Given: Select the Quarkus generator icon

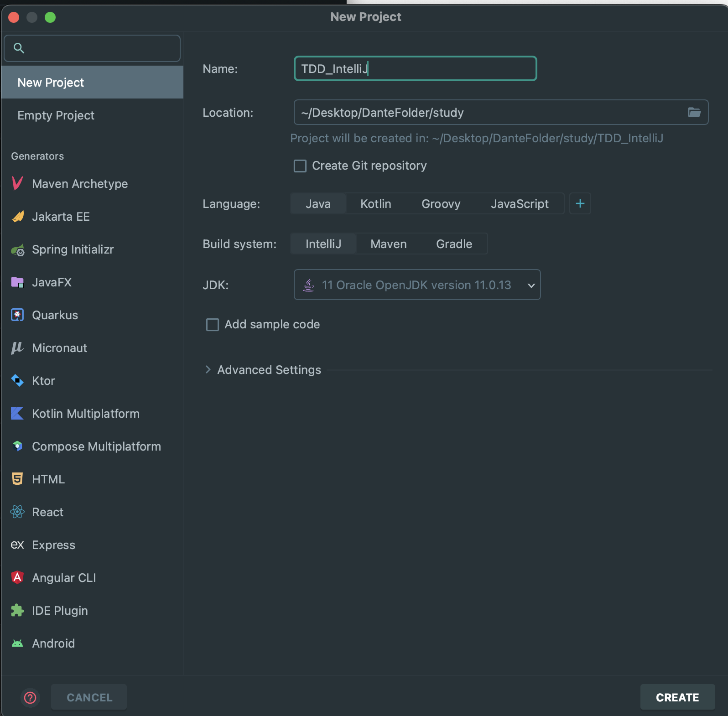Looking at the screenshot, I should (17, 315).
